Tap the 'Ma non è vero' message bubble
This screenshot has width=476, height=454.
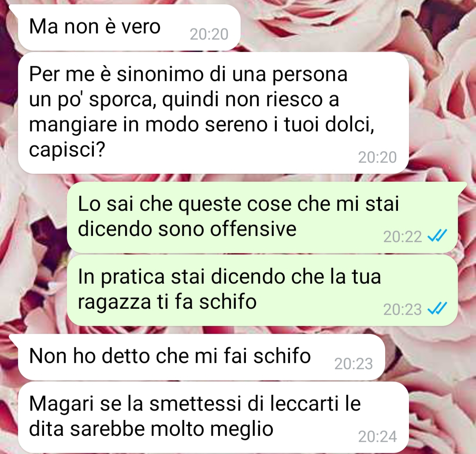tap(129, 28)
